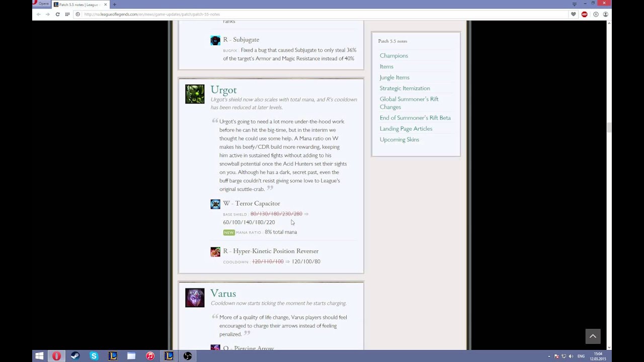The width and height of the screenshot is (644, 362).
Task: Select the '60/100/140/180/220' shield value
Action: tap(249, 222)
